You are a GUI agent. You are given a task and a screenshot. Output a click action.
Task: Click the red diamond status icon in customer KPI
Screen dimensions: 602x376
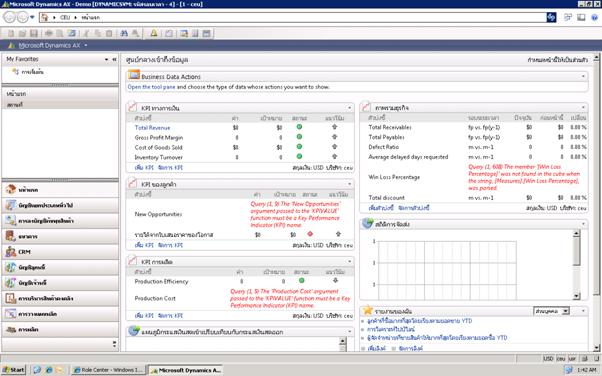tap(310, 234)
